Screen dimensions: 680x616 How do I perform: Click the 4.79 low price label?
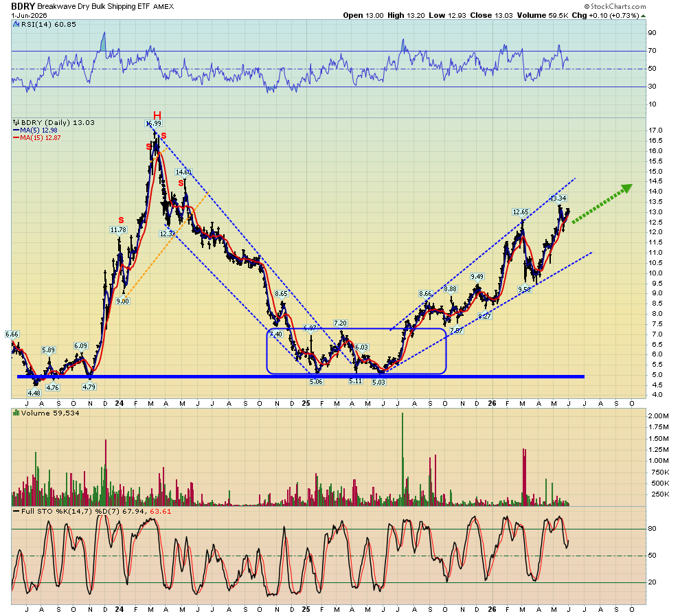coord(89,387)
